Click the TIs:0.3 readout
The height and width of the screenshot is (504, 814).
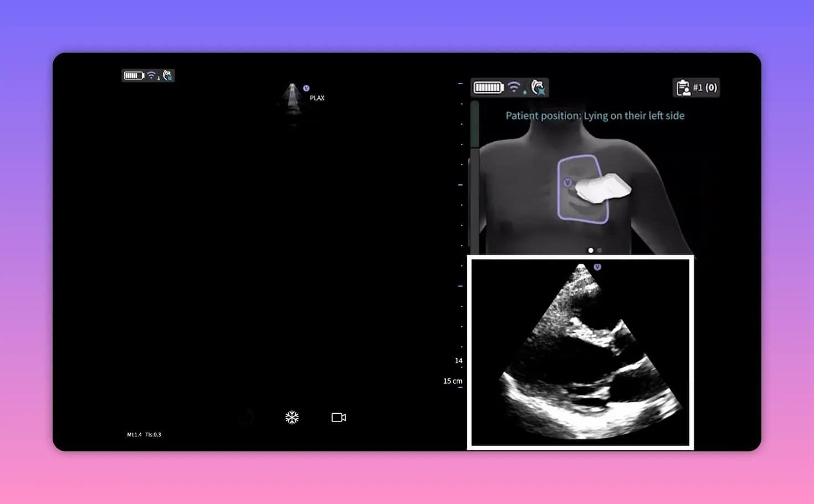(x=153, y=435)
